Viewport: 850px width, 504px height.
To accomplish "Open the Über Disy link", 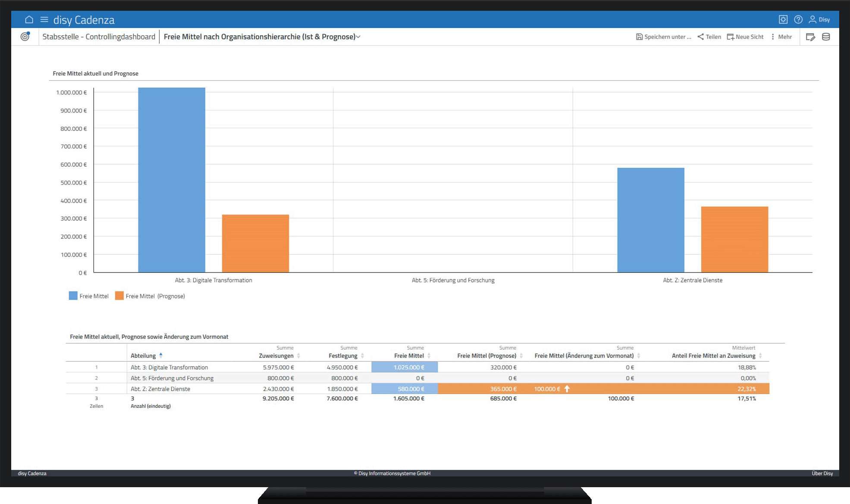I will click(x=822, y=473).
